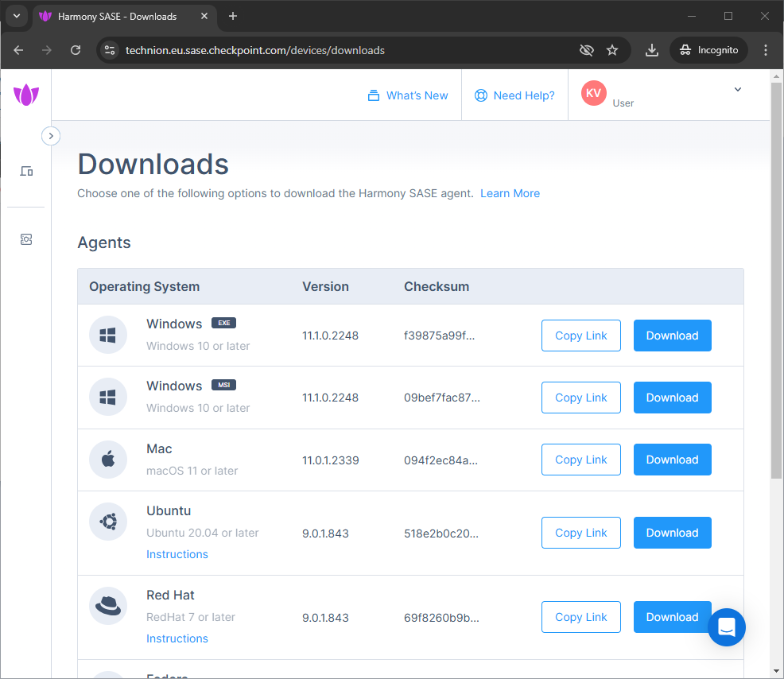Viewport: 784px width, 679px height.
Task: Click the EXE badge next to Windows
Action: 223,323
